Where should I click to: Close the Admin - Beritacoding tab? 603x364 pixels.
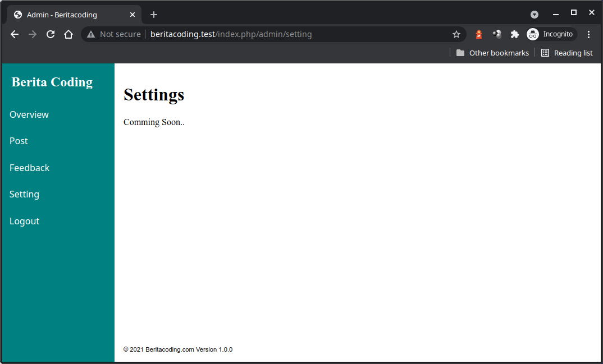click(133, 15)
